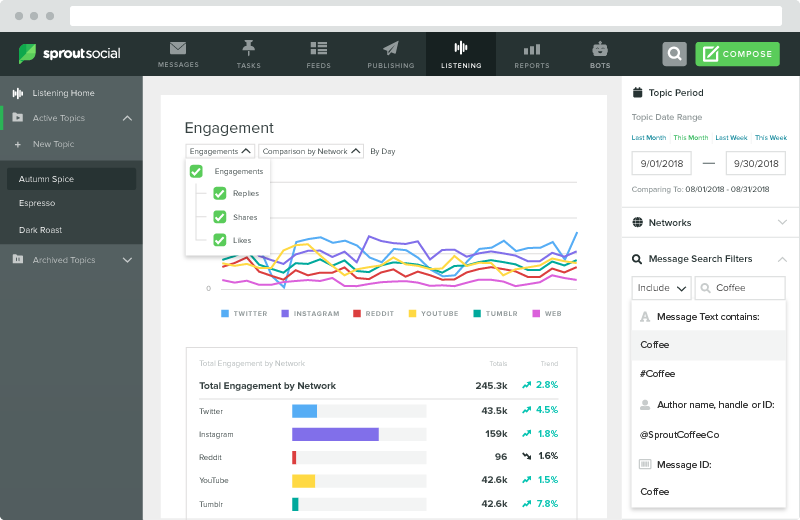Toggle the Replies checkbox
The image size is (800, 520).
click(219, 194)
